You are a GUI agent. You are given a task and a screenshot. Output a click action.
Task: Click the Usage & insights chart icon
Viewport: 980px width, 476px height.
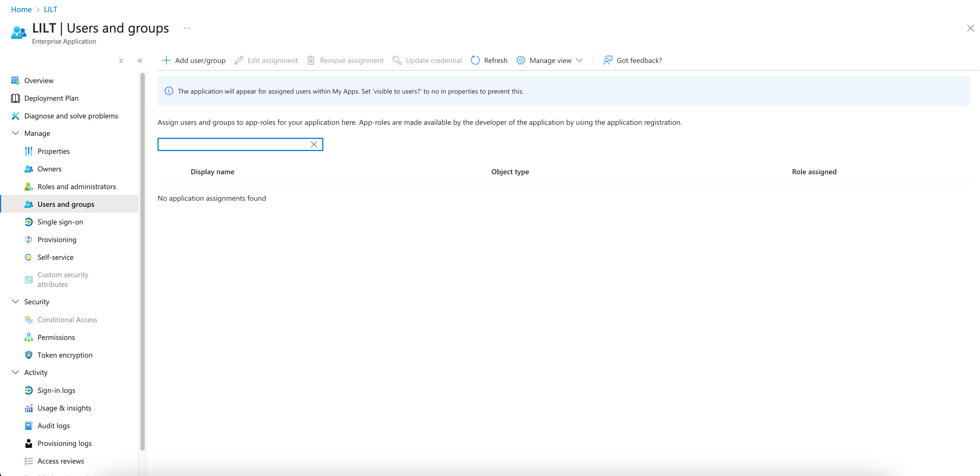(28, 408)
